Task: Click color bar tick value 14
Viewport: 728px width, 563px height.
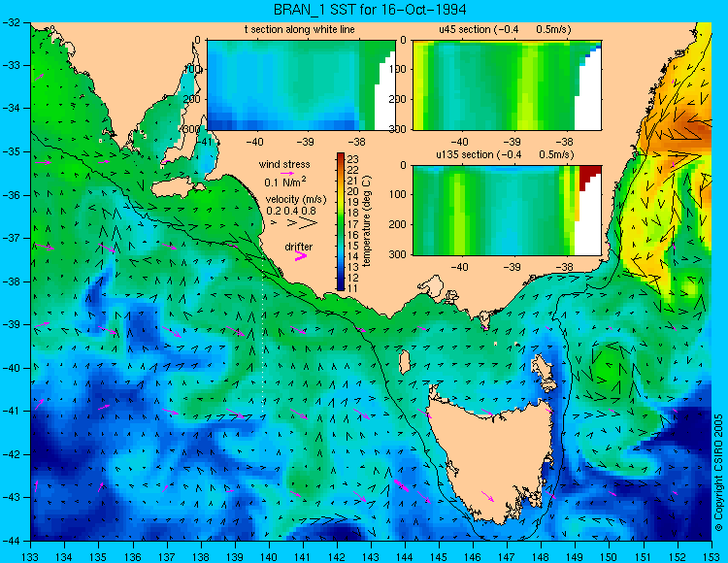Action: click(353, 256)
